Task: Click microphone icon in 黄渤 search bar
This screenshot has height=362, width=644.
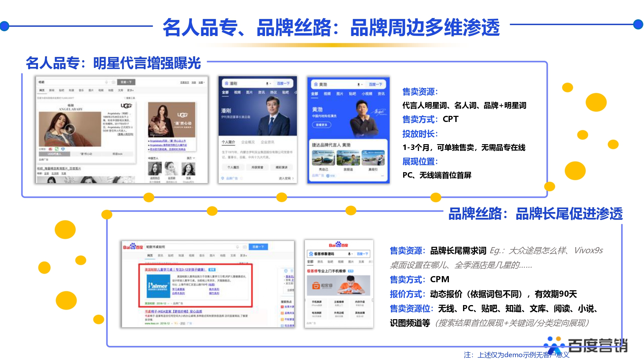Action: pos(358,85)
